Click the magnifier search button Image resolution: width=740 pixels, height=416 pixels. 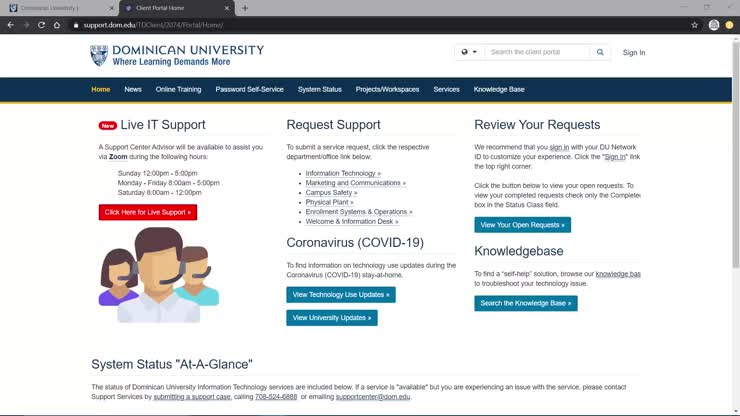pos(600,52)
